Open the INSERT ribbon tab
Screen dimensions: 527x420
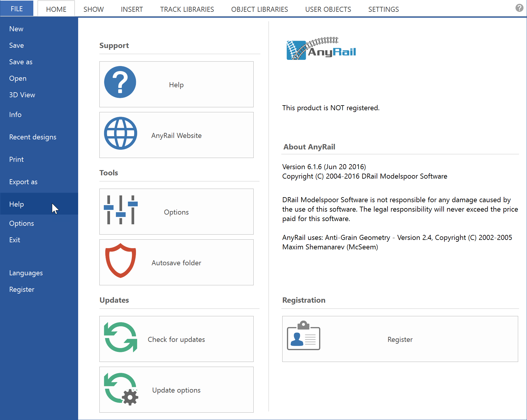(x=132, y=9)
